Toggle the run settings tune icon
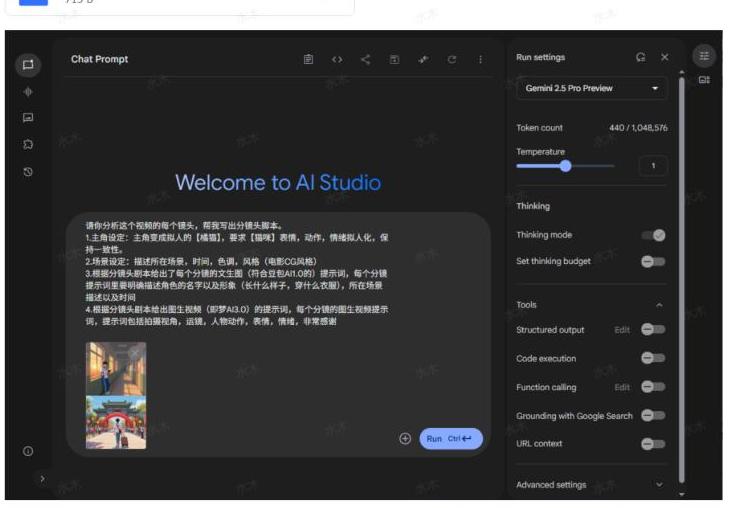 [704, 56]
